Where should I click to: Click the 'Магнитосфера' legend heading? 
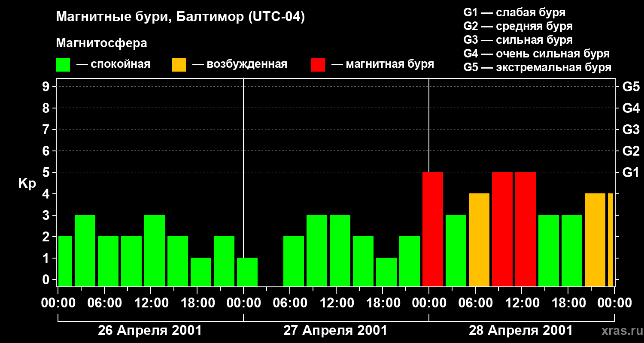click(101, 43)
